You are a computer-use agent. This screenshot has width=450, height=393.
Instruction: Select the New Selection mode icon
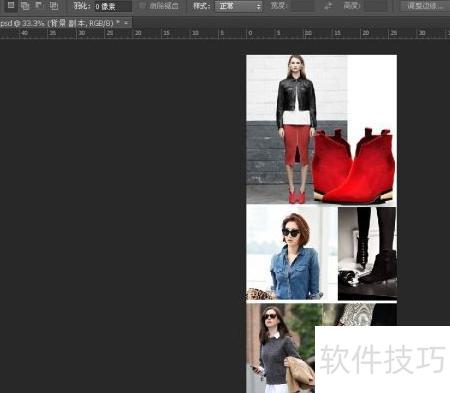(x=11, y=5)
